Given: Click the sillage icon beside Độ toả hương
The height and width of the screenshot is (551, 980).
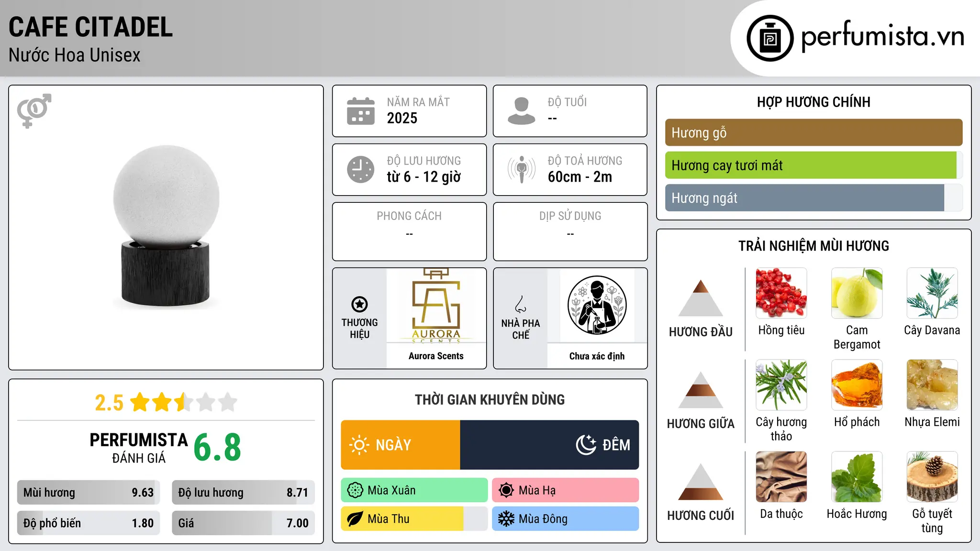Looking at the screenshot, I should [x=522, y=169].
